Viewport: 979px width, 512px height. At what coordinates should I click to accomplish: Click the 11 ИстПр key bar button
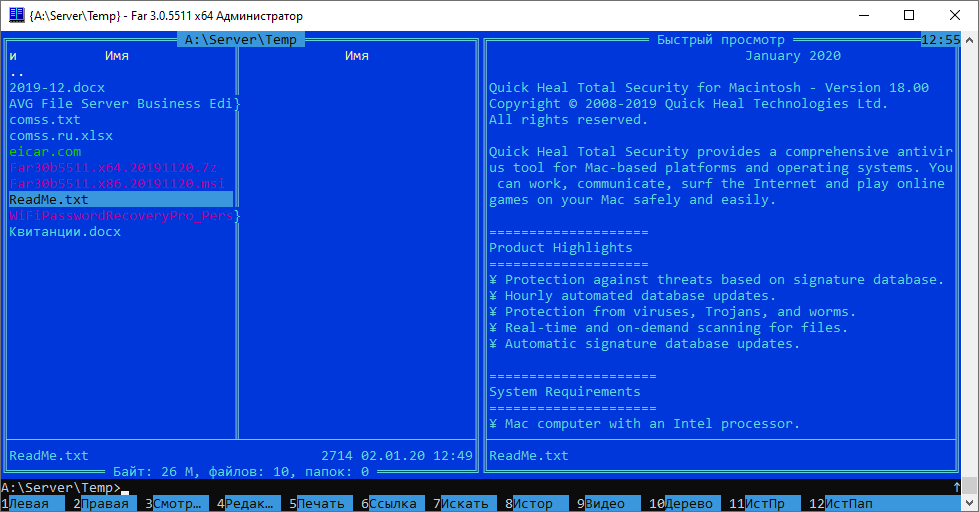765,503
